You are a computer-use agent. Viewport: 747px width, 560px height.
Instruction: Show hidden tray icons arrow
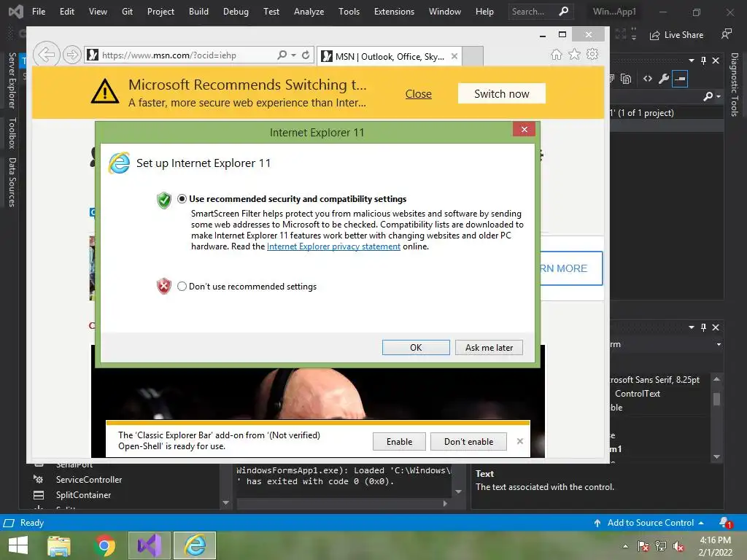[625, 546]
